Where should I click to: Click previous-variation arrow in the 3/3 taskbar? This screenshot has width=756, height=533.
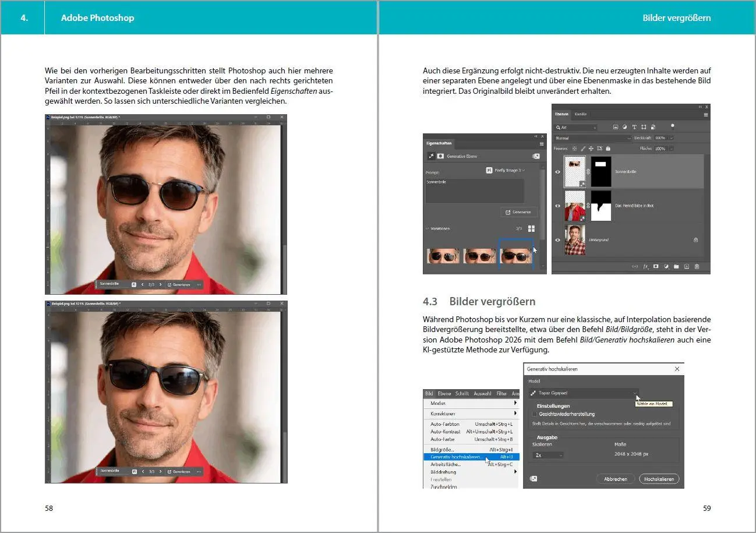tap(143, 471)
